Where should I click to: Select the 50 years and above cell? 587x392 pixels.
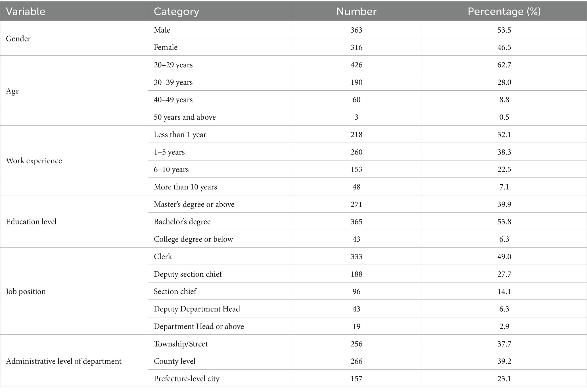click(x=185, y=117)
